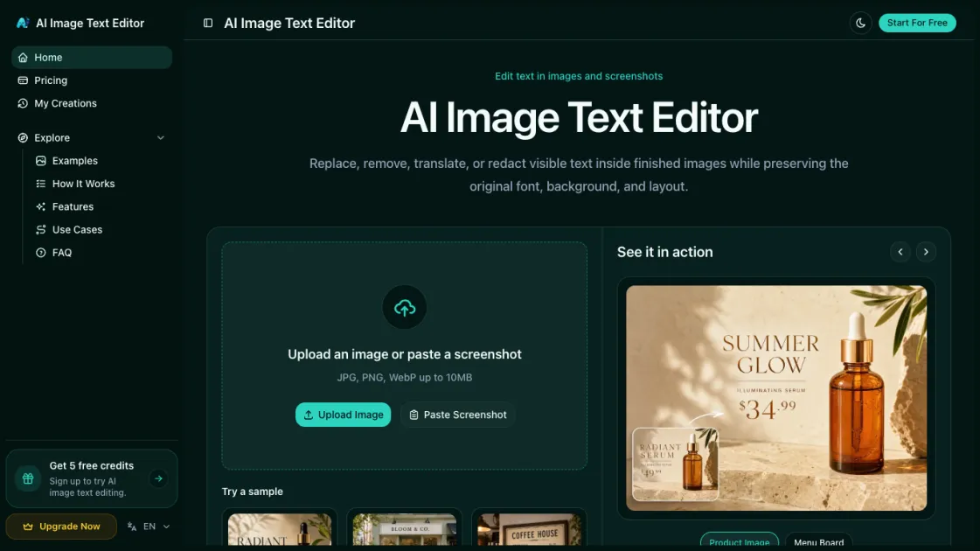Click the Radiant Serum inset before image
The width and height of the screenshot is (980, 551).
[675, 464]
